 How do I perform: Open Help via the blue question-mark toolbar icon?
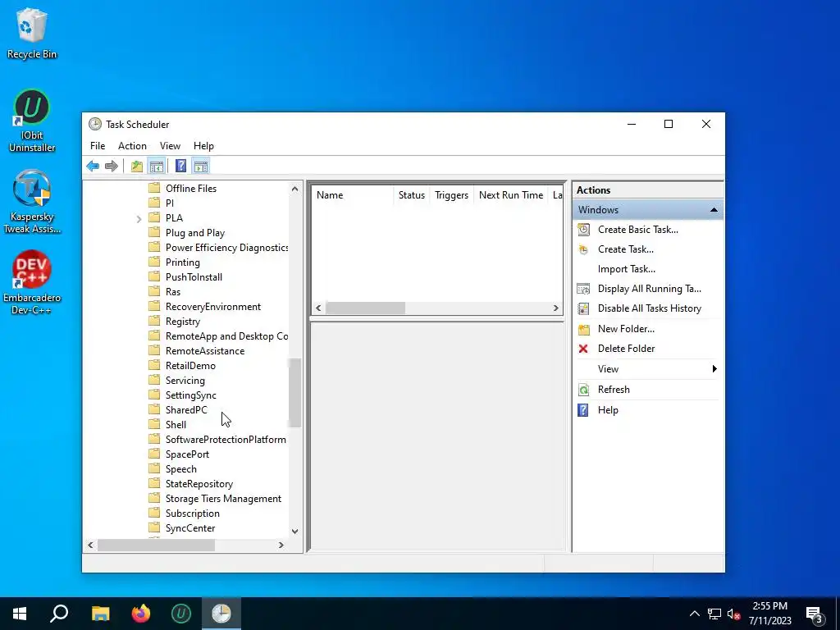(x=181, y=166)
